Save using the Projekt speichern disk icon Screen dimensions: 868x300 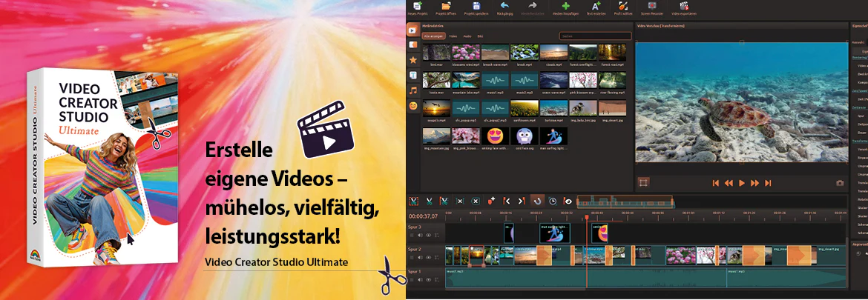(476, 7)
